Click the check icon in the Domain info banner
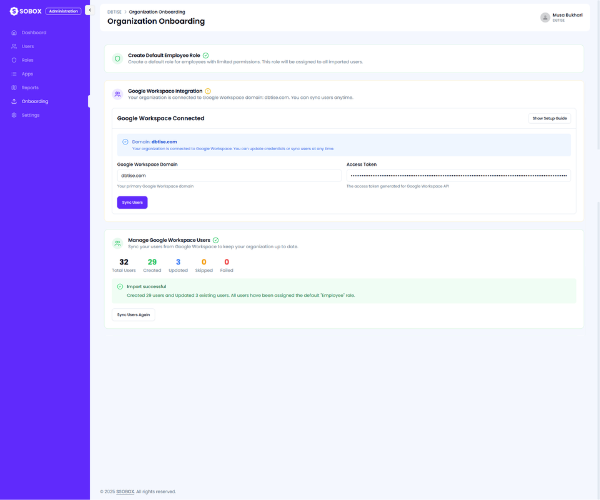The image size is (600, 500). pyautogui.click(x=125, y=142)
